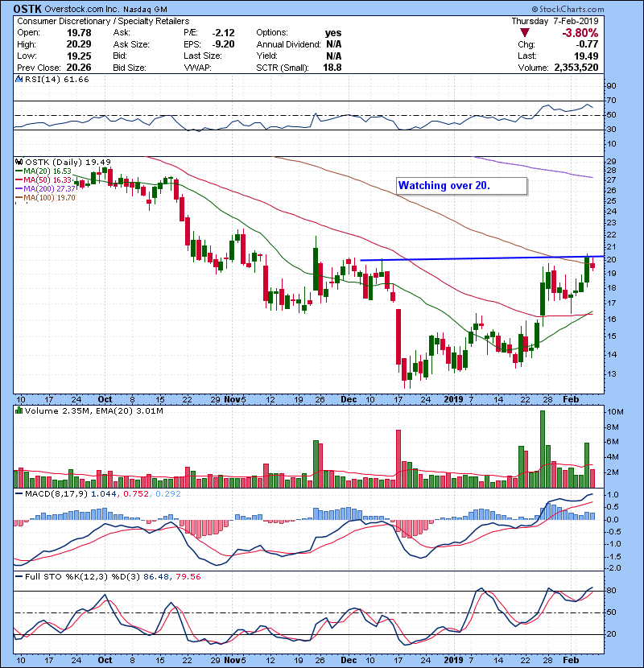
Task: Click the MACD histogram value 0.292
Action: tap(168, 494)
